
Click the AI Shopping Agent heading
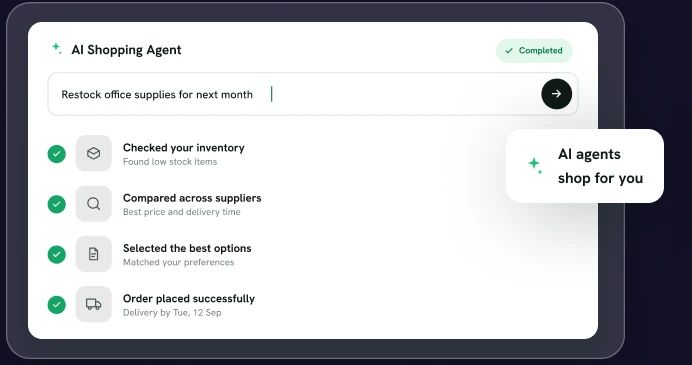pyautogui.click(x=126, y=50)
